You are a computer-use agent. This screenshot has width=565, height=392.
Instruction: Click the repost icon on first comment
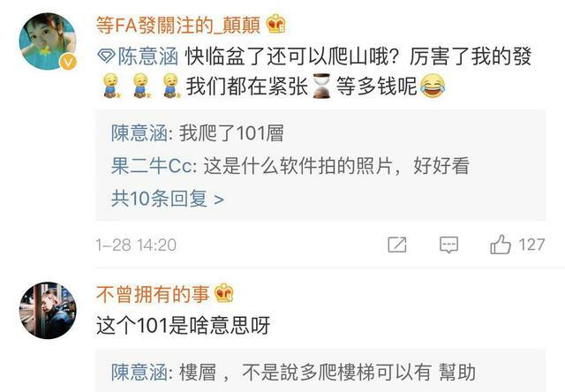click(397, 245)
